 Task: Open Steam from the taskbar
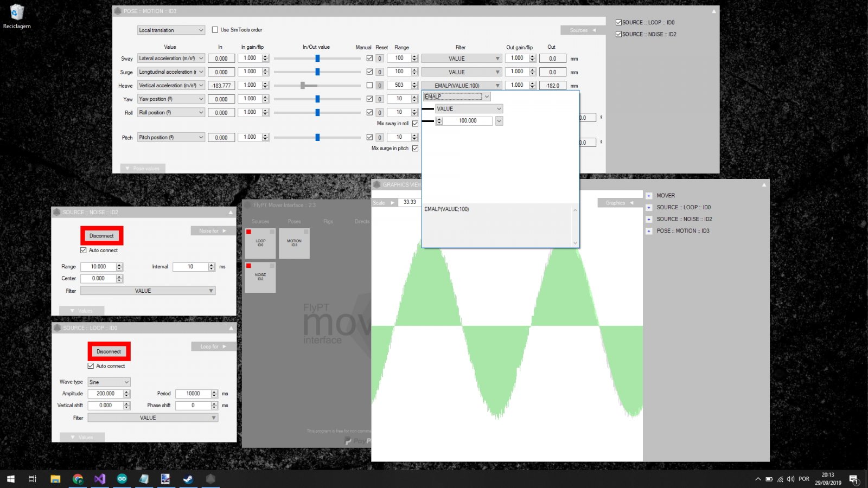188,479
